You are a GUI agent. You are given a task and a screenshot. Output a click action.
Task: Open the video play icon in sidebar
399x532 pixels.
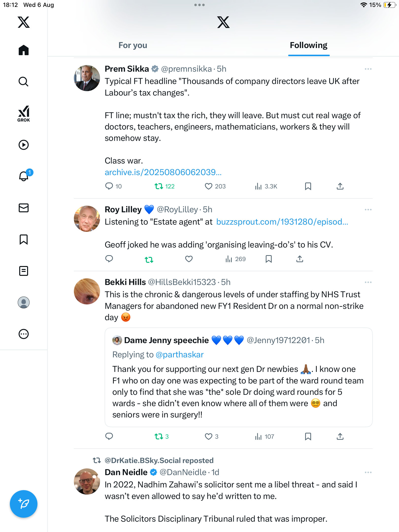click(x=24, y=145)
